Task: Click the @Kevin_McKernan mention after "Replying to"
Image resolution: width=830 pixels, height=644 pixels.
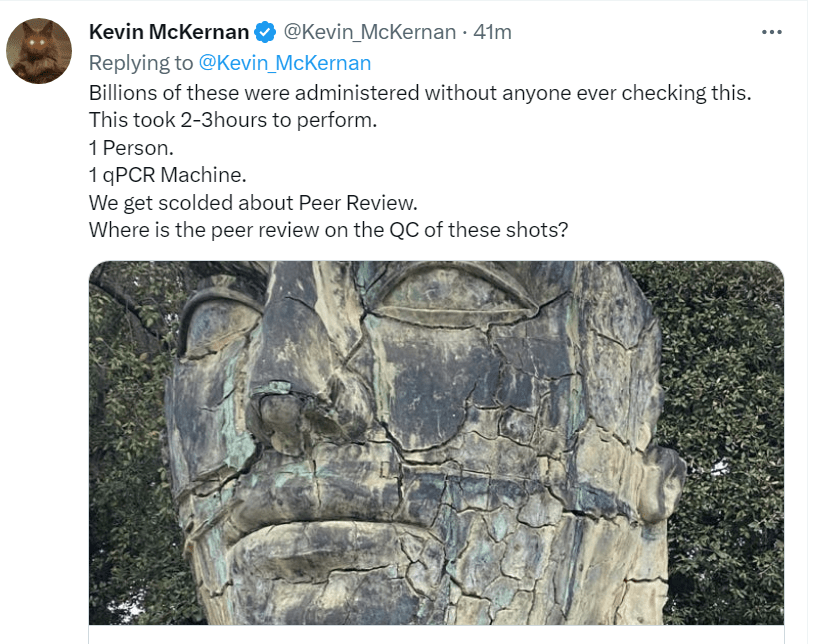Action: [285, 63]
